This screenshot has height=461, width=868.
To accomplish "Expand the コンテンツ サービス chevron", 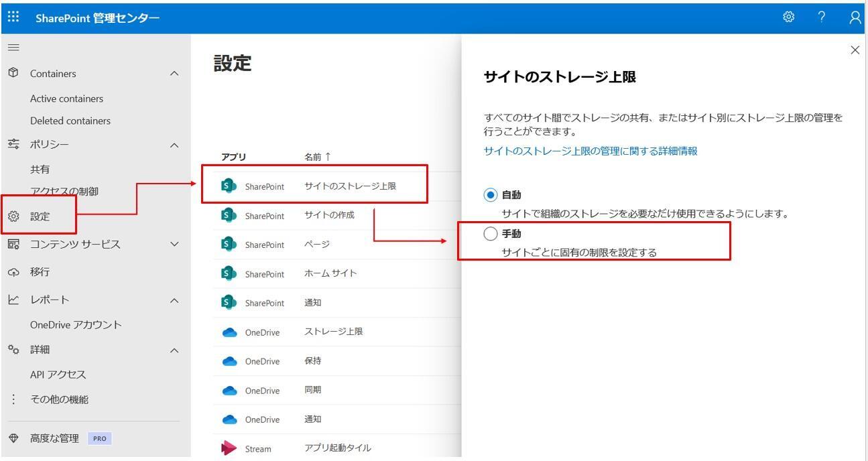I will point(174,244).
